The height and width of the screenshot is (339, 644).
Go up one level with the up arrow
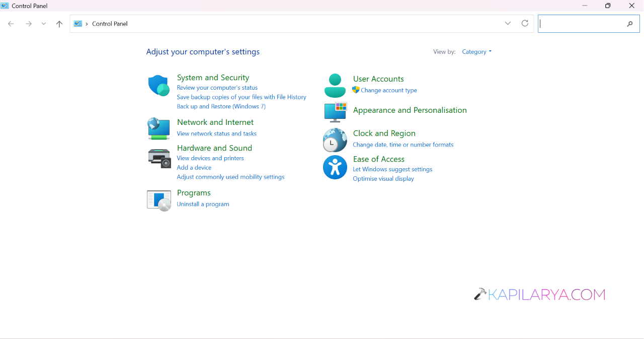pyautogui.click(x=59, y=24)
